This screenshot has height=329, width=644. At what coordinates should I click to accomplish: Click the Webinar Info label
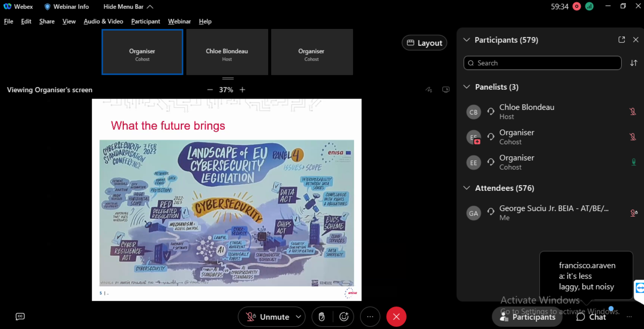pyautogui.click(x=71, y=6)
